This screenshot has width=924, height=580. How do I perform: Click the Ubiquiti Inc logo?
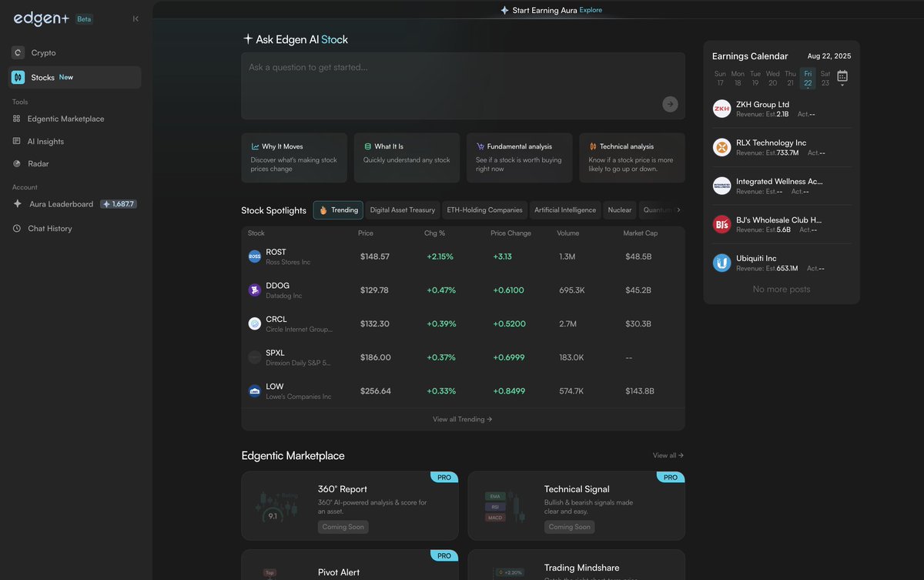click(721, 263)
